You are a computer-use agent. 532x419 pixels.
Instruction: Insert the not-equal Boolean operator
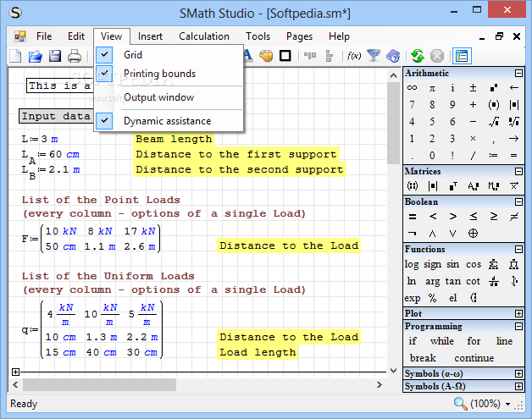pyautogui.click(x=514, y=217)
